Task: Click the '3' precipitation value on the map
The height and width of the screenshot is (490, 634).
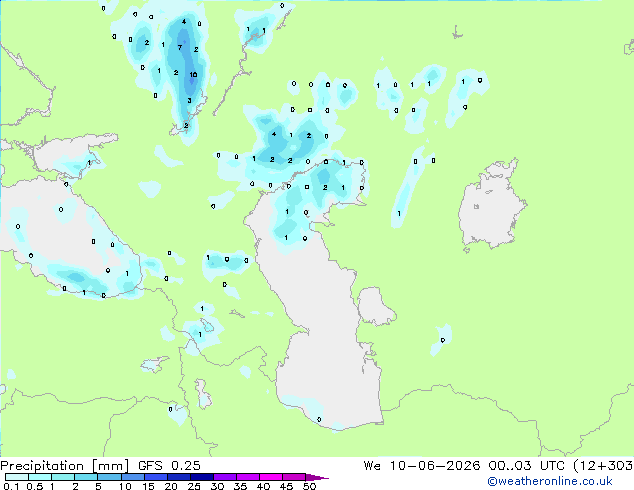Action: click(189, 100)
